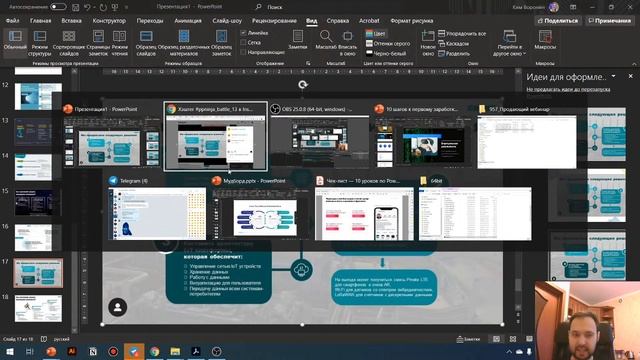Toggle the Автосохранение autosave switch
The height and width of the screenshot is (360, 640).
click(x=58, y=7)
